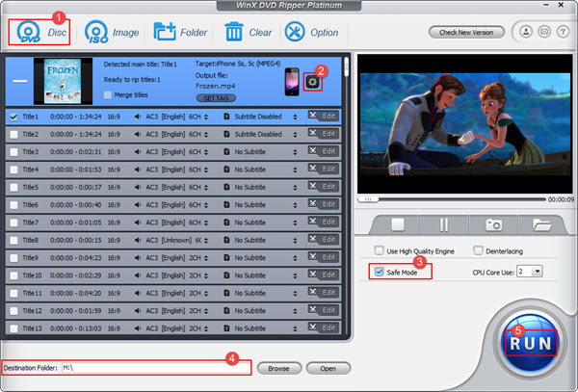Take a snapshot with camera icon
578x392 pixels.
493,224
